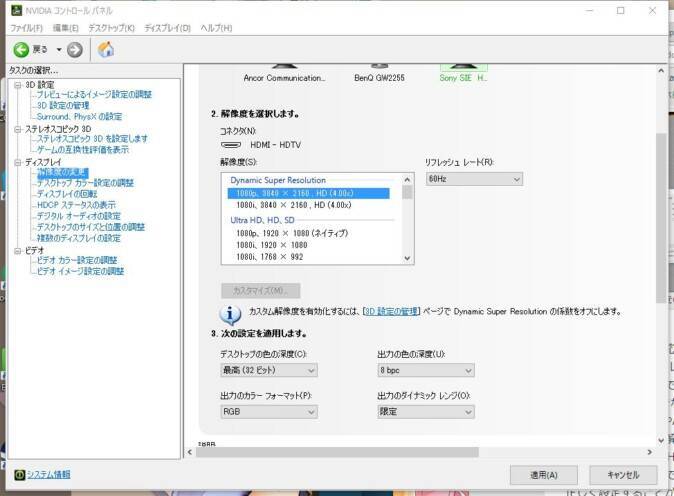Open ディスプレイの回転 task

[67, 194]
